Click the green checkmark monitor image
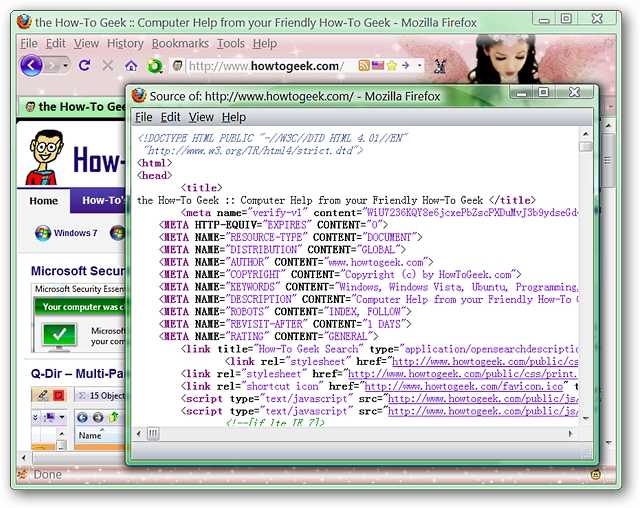The width and height of the screenshot is (640, 508). (x=60, y=337)
